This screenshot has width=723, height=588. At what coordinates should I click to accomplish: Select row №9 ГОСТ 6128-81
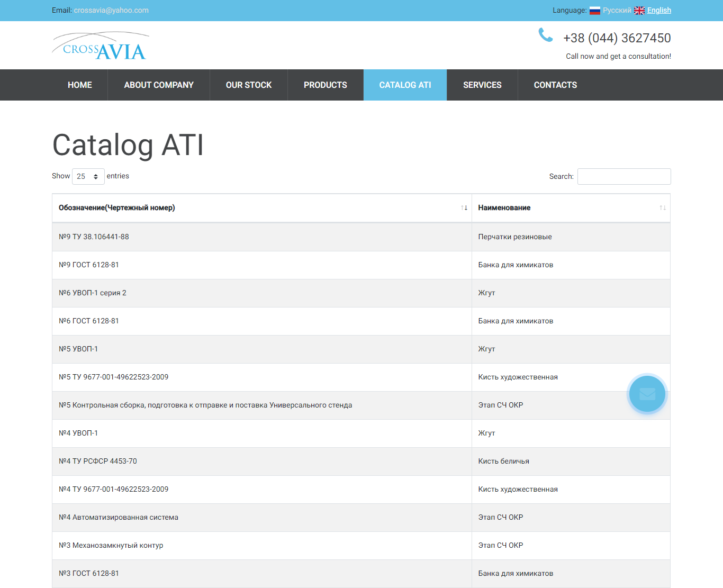pos(361,265)
